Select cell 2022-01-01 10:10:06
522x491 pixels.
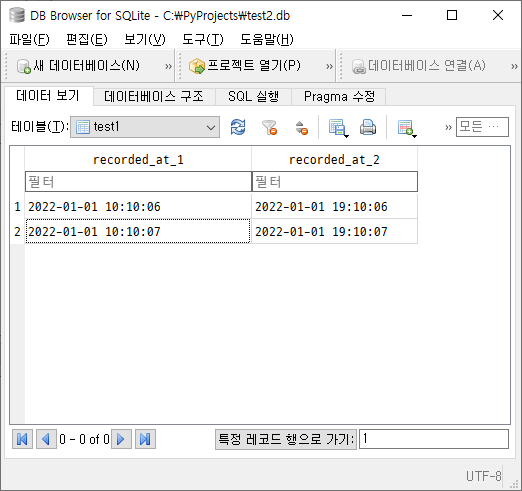tap(138, 207)
